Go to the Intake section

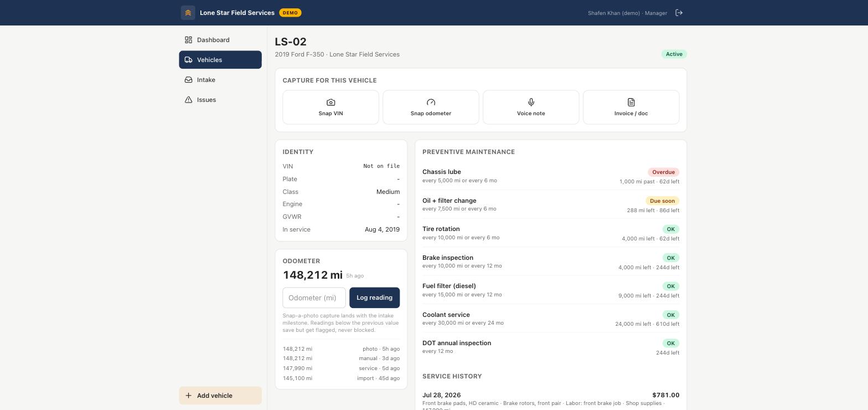click(x=220, y=80)
